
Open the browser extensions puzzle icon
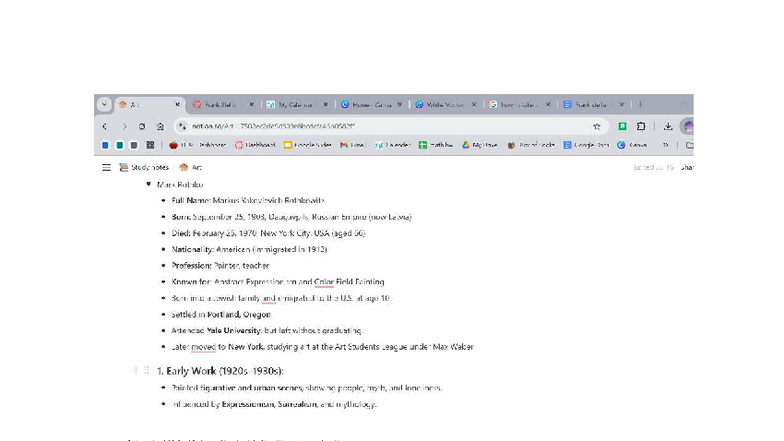[641, 127]
